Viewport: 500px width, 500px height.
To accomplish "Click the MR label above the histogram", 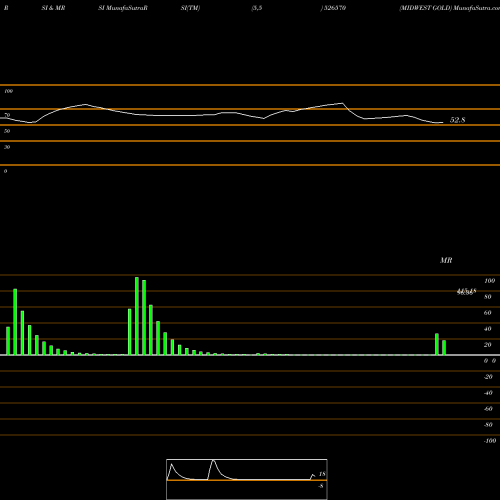I will coord(446,260).
